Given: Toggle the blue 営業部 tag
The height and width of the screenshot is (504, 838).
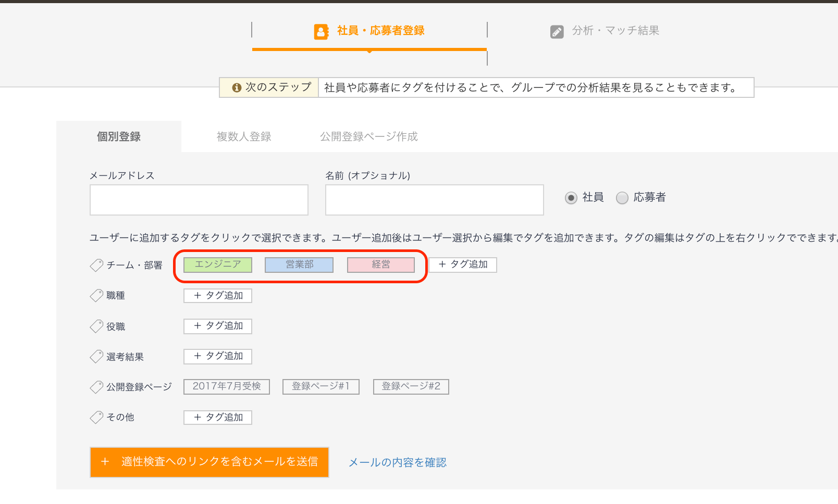Looking at the screenshot, I should point(299,264).
